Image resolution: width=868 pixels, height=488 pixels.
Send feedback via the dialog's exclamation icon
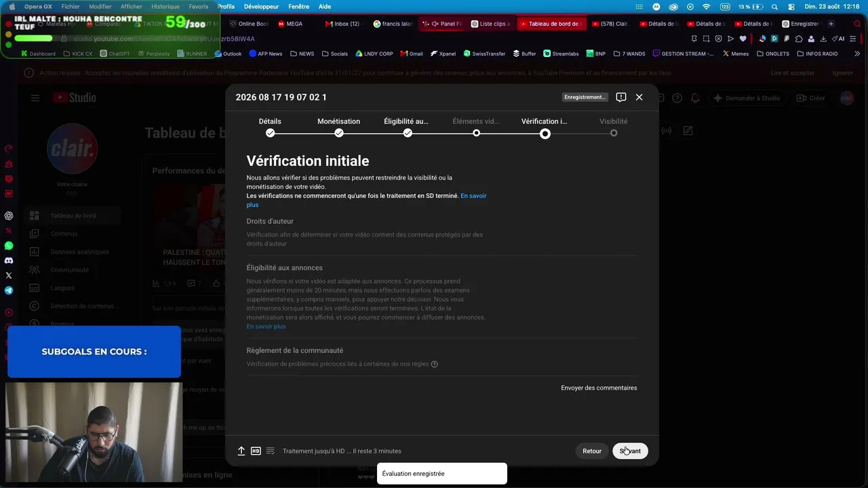tap(620, 97)
